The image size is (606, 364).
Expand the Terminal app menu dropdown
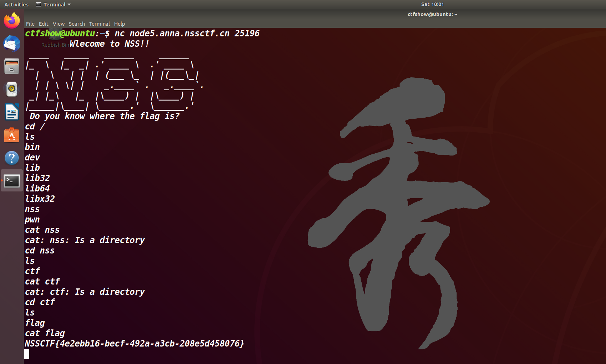[54, 5]
